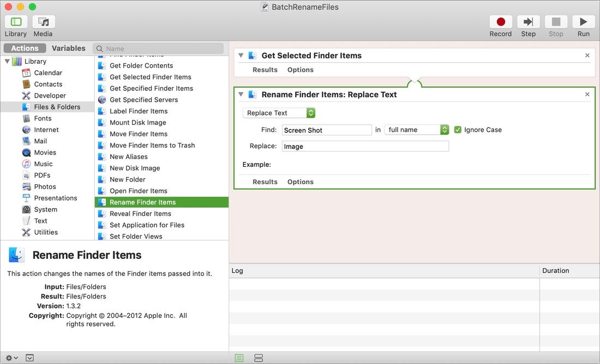Switch to the Actions tab
Viewport: 600px width, 364px height.
[25, 48]
